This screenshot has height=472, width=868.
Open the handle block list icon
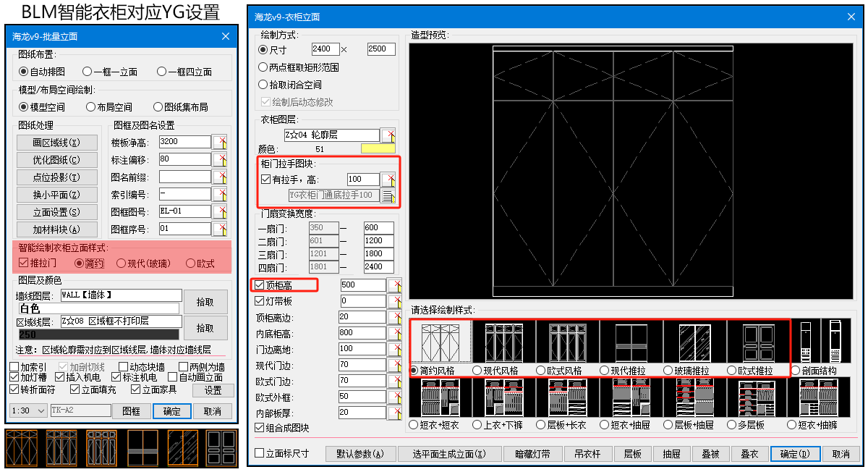388,195
